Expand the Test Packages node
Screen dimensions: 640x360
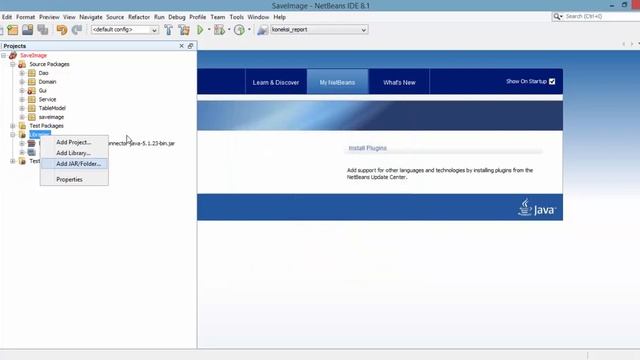(x=13, y=126)
